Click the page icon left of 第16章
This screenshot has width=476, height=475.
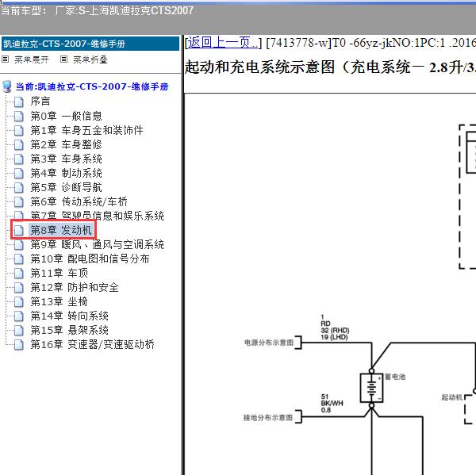point(19,344)
